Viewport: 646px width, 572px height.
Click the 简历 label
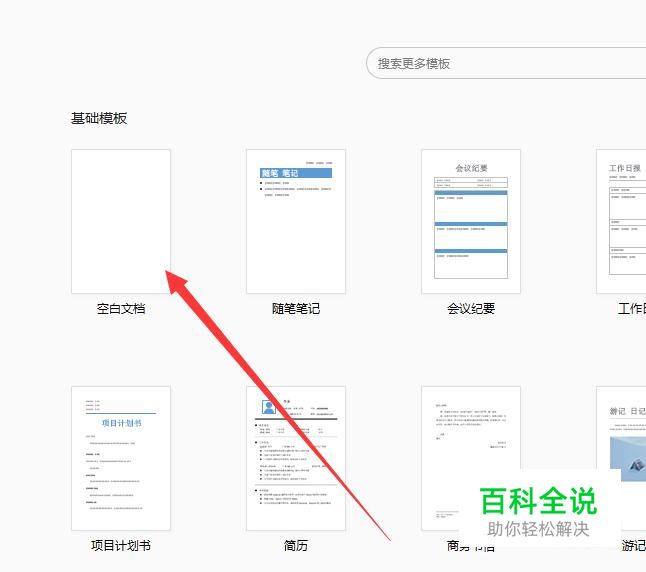tap(296, 546)
